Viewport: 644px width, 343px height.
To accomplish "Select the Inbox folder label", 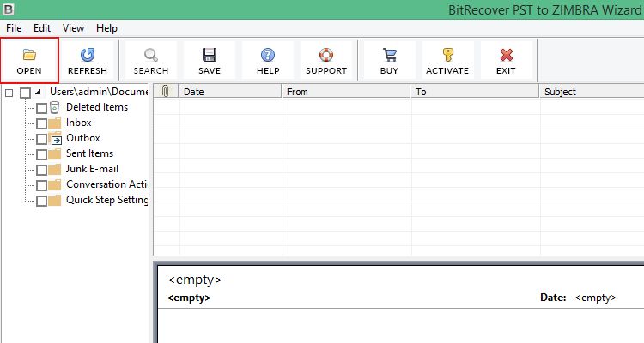I will coord(78,123).
